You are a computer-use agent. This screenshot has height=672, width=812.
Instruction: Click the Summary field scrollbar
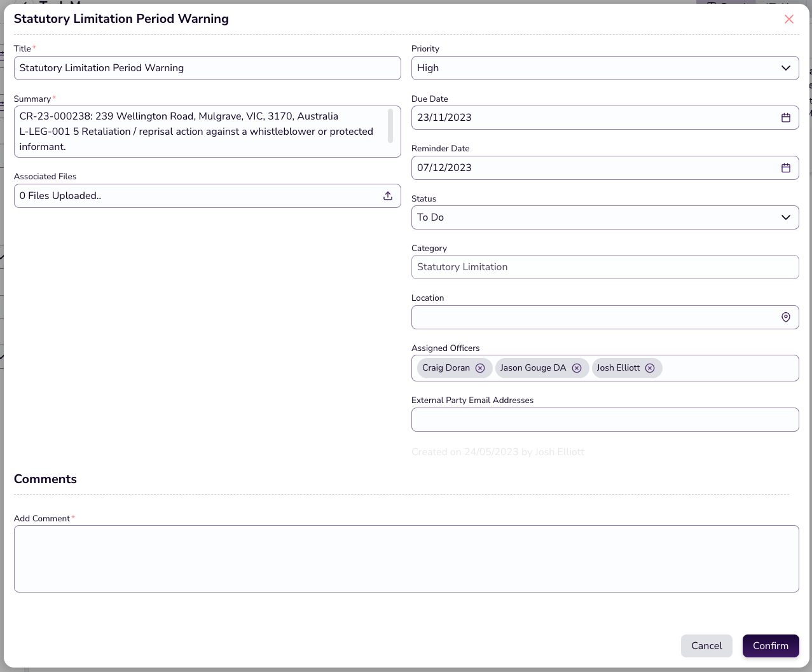tap(390, 126)
